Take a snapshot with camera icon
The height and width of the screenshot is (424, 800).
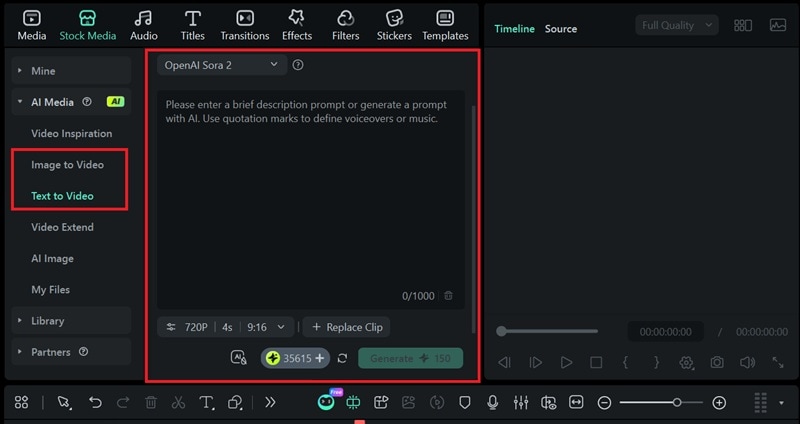click(717, 362)
